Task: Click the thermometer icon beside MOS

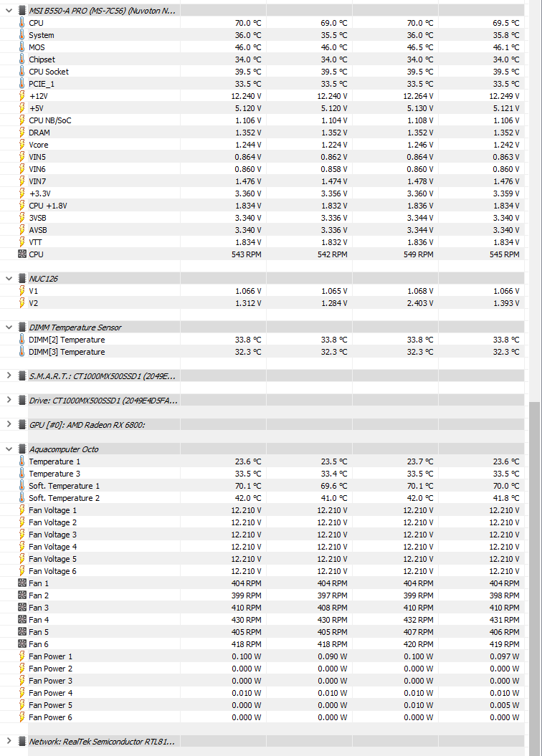Action: coord(22,47)
